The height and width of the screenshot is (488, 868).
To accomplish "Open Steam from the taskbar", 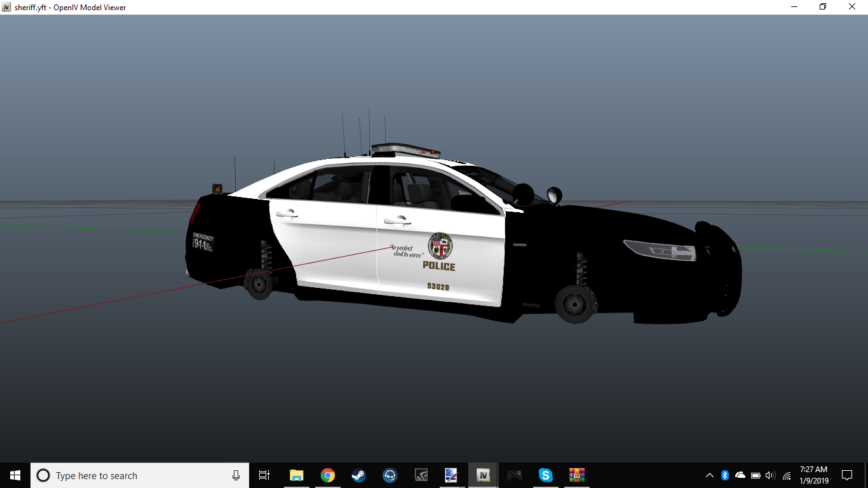I will pyautogui.click(x=358, y=475).
